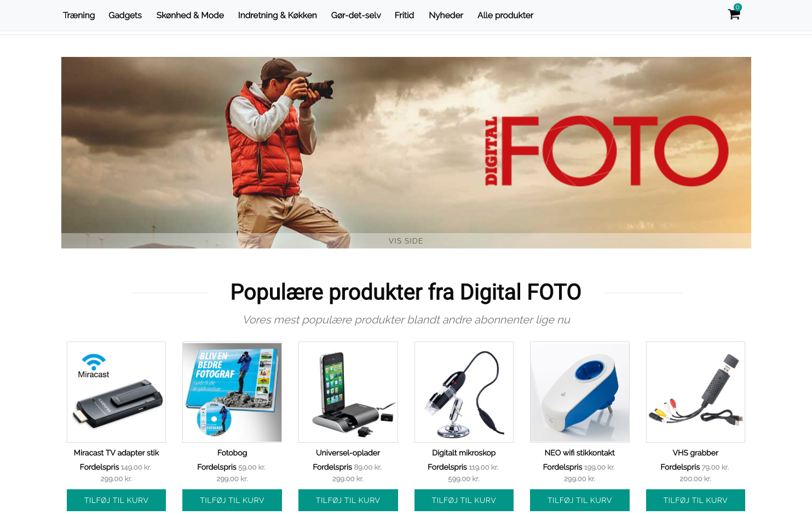Open the Nyheder menu item
Image resolution: width=812 pixels, height=515 pixels.
click(446, 15)
